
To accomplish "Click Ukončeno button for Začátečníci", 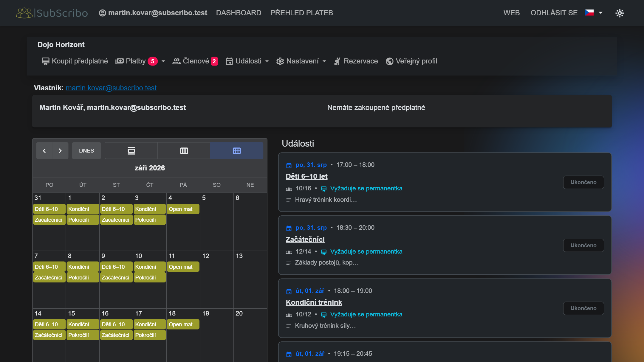I will pos(583,246).
